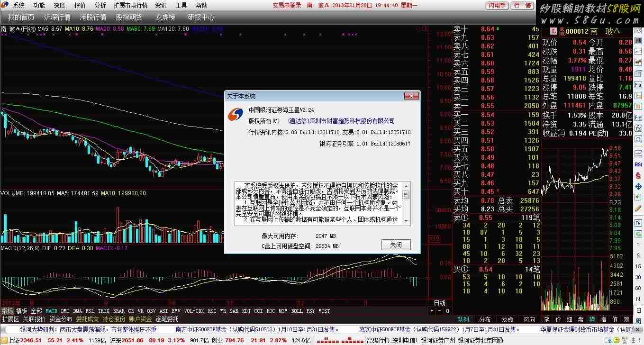Close the scrolling news ticker bar
The height and width of the screenshot is (345, 644).
click(x=637, y=329)
